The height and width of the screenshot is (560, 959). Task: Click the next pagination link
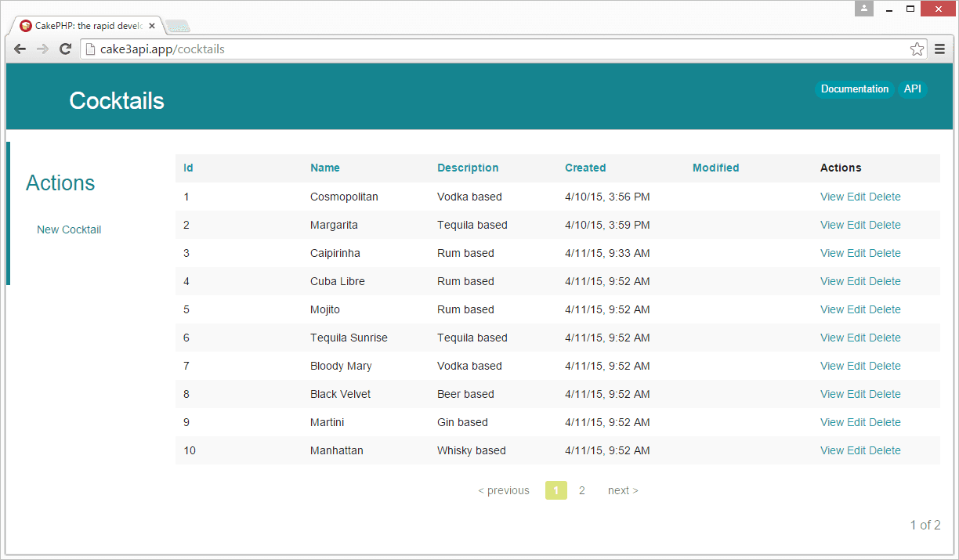(623, 490)
